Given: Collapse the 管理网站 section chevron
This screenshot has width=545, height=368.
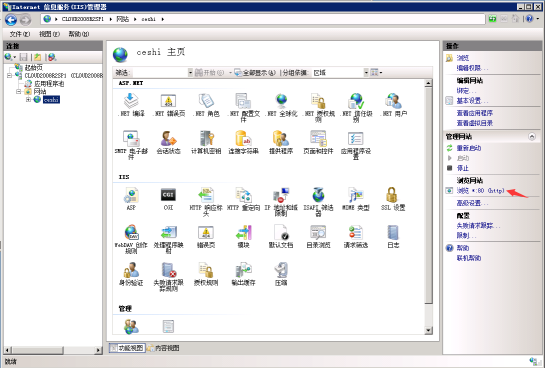Looking at the screenshot, I should [x=532, y=136].
